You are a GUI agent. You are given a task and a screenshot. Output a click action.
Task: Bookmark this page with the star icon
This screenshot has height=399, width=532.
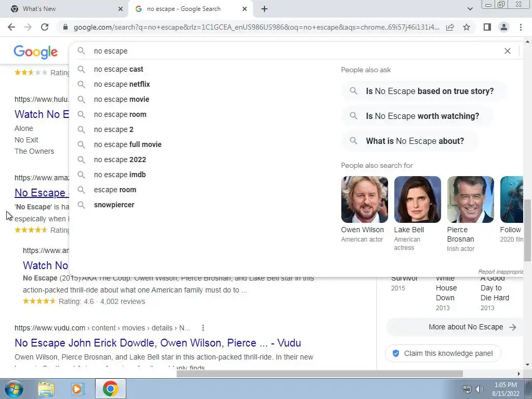[467, 27]
